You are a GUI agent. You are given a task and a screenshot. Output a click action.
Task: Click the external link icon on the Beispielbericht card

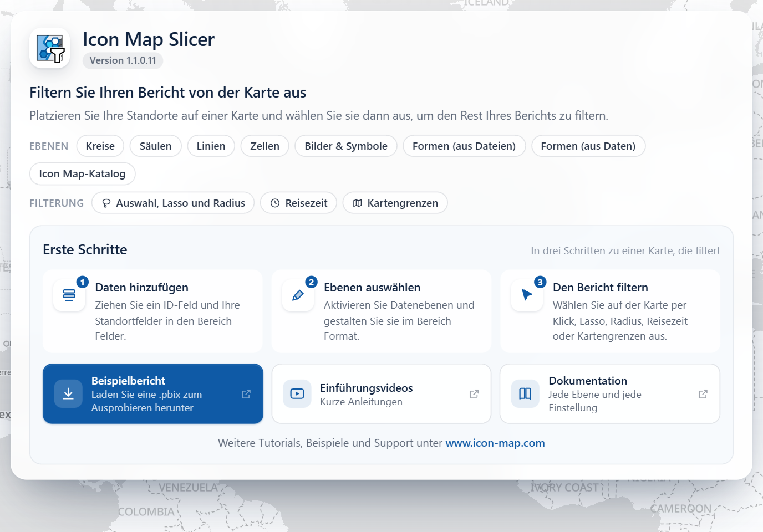[246, 394]
